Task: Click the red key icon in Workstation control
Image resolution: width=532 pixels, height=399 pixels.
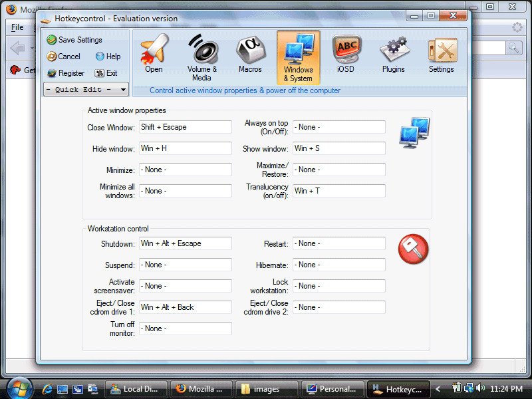Action: (413, 249)
